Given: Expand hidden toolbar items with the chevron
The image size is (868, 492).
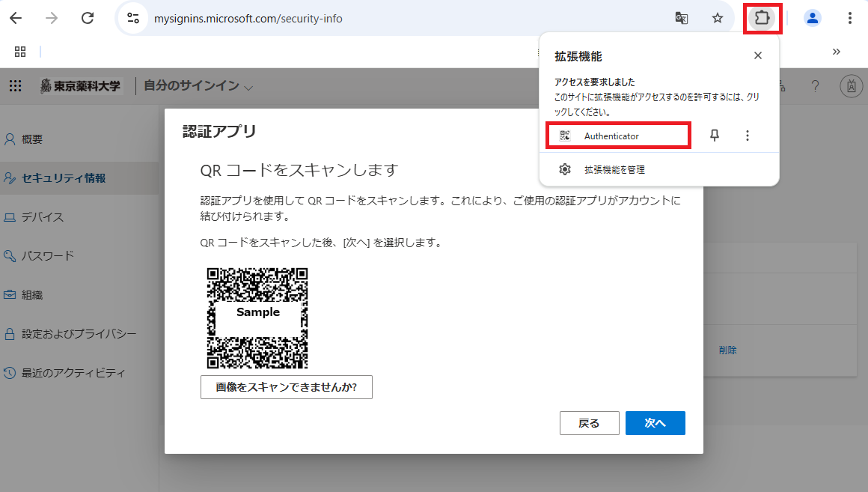Looking at the screenshot, I should click(x=837, y=52).
